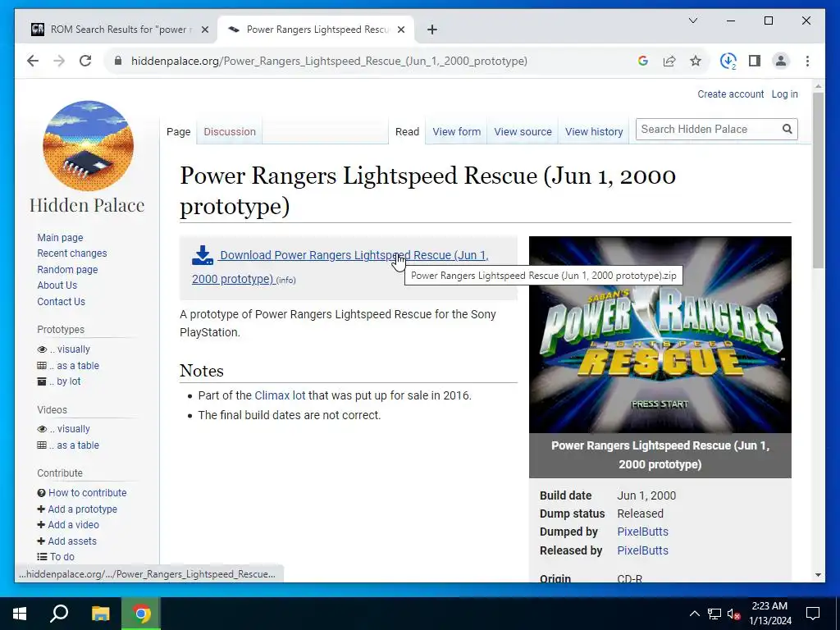Click the page vertical scrollbar thumb

818,180
